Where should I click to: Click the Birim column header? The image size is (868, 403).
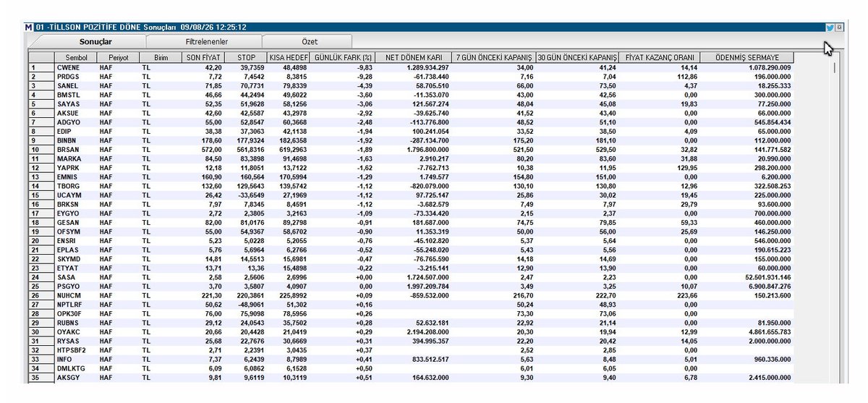161,57
